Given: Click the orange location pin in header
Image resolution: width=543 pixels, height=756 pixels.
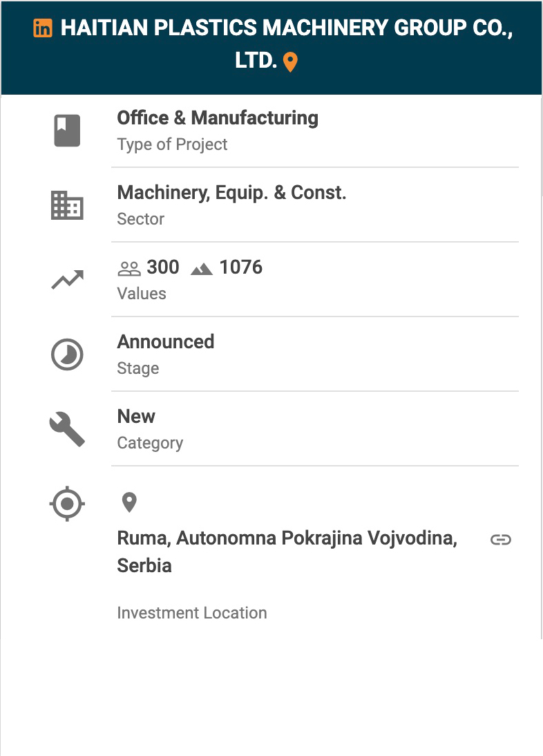Looking at the screenshot, I should [291, 62].
